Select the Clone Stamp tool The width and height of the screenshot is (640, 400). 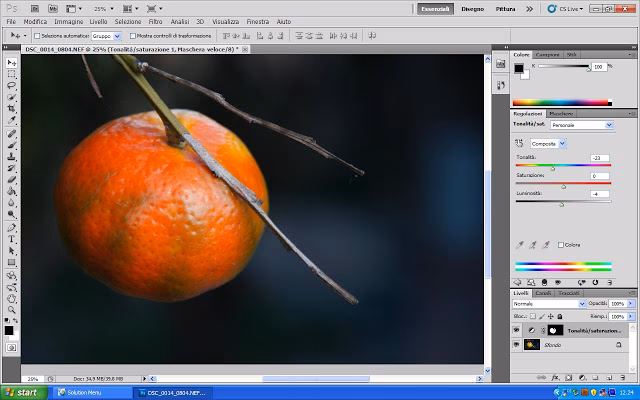click(x=11, y=156)
